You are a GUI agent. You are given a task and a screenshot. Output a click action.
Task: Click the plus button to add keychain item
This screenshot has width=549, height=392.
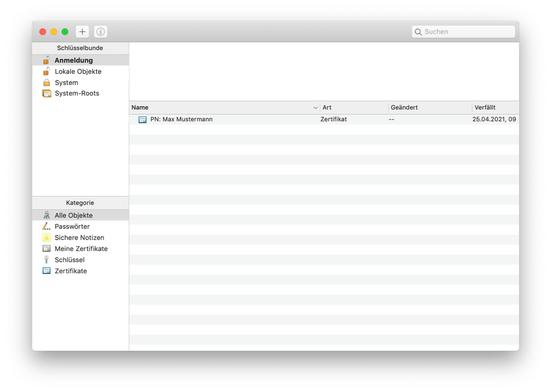tap(82, 32)
